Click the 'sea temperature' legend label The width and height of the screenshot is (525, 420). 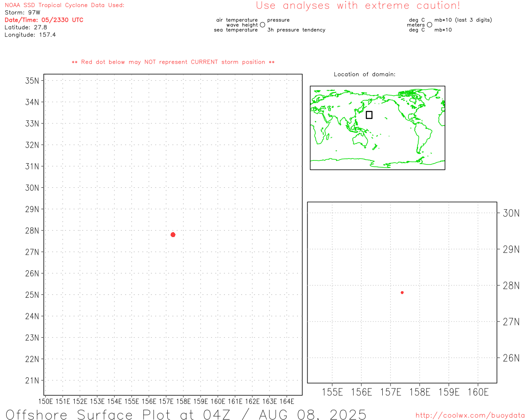pos(236,30)
